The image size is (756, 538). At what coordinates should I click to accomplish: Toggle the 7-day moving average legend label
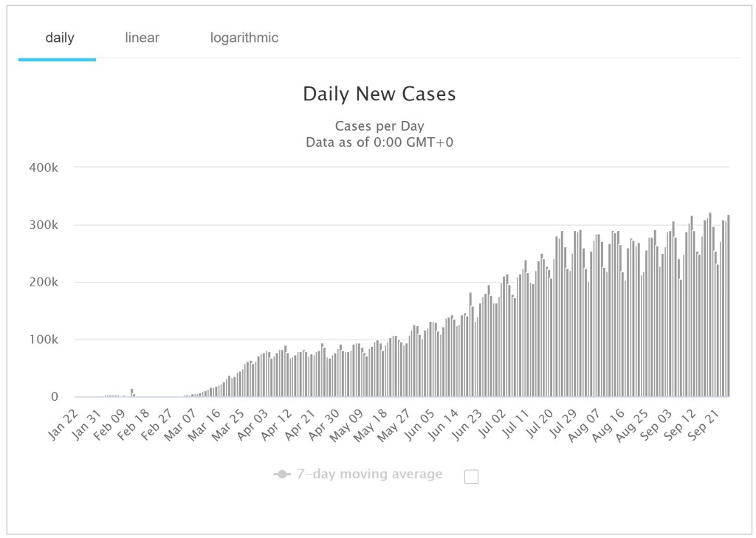[369, 474]
